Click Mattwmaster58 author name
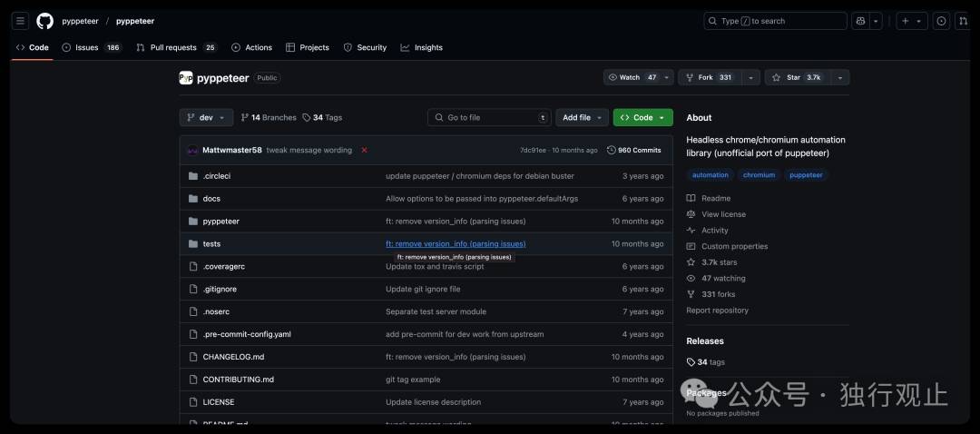 tap(232, 150)
